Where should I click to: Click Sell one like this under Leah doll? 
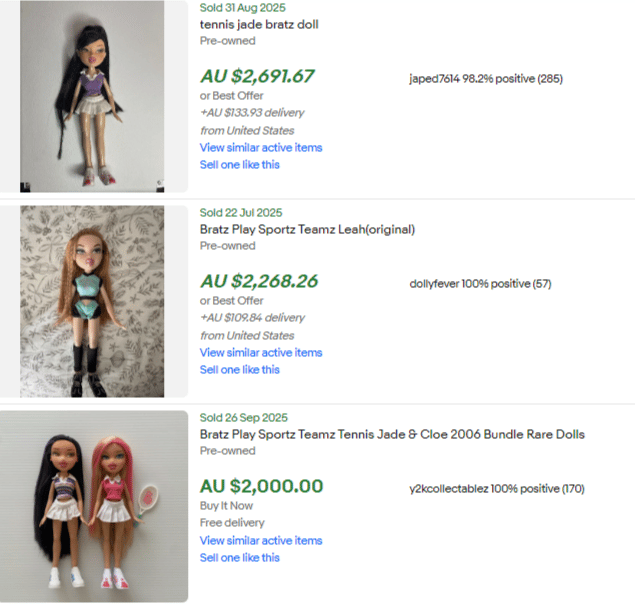click(x=240, y=369)
